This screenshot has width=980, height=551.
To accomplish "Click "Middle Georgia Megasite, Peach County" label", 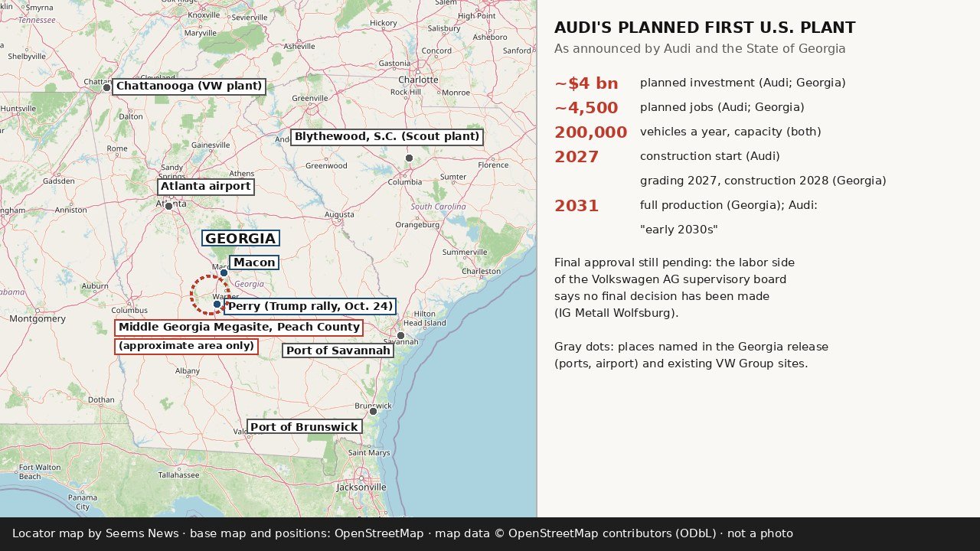I will click(x=239, y=328).
